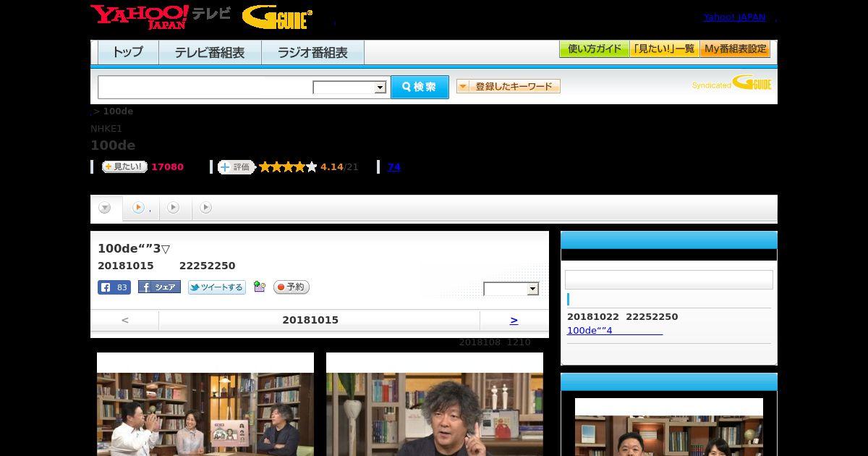Switch to the トップ tab
The image size is (868, 456).
pyautogui.click(x=128, y=53)
